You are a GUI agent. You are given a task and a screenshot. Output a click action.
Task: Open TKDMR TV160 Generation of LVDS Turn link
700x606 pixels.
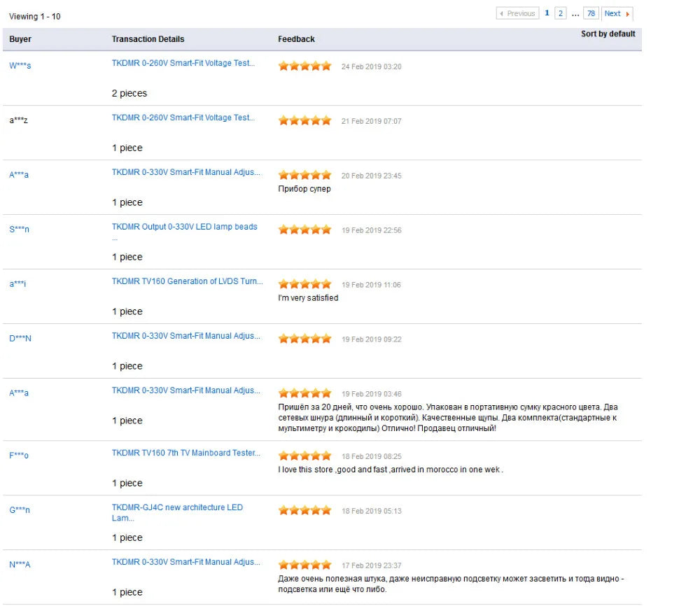(187, 281)
